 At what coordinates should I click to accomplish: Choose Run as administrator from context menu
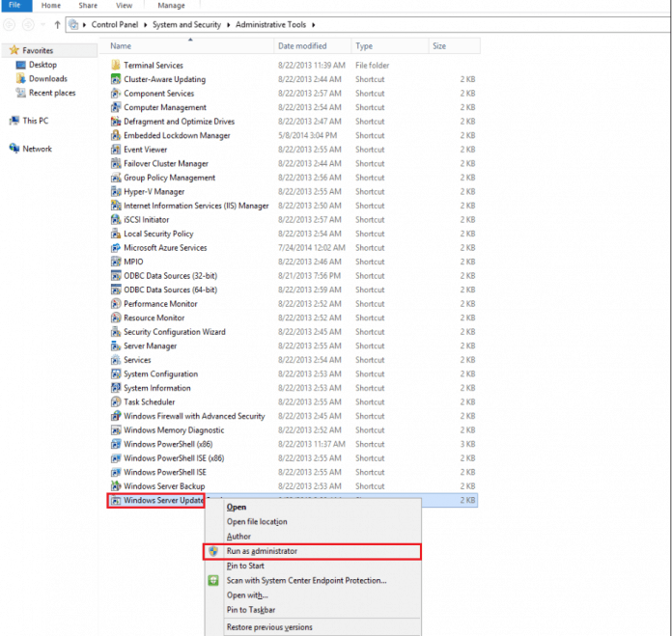click(x=262, y=551)
